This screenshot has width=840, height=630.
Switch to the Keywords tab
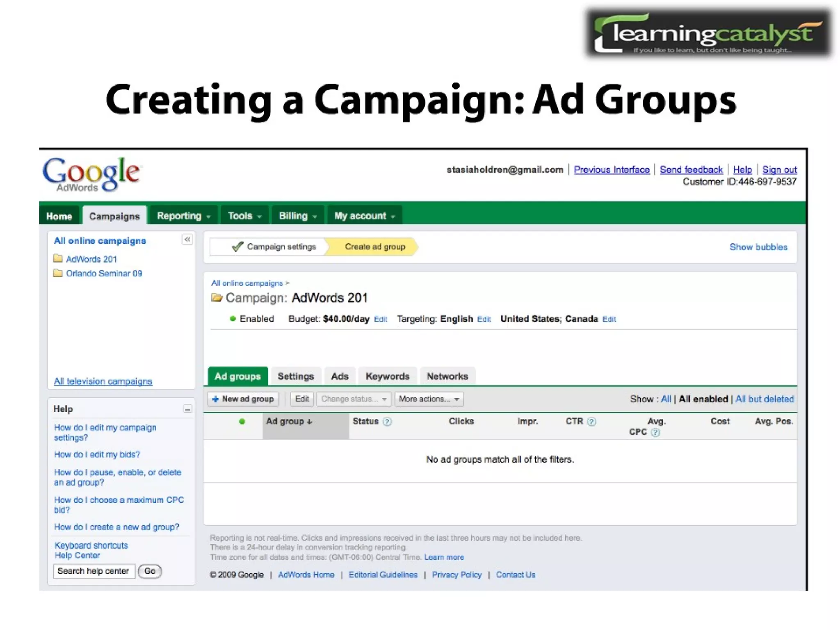click(387, 376)
